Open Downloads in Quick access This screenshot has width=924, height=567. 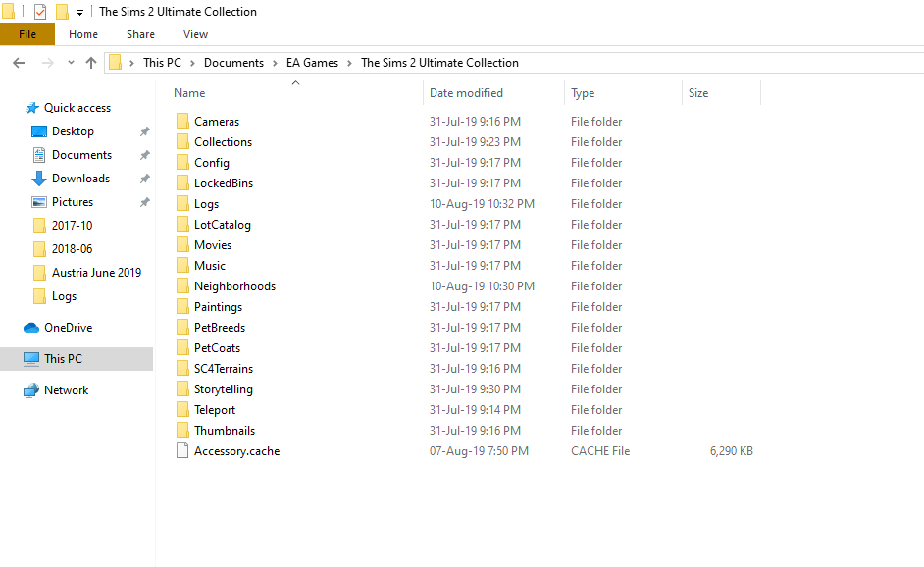(x=80, y=179)
